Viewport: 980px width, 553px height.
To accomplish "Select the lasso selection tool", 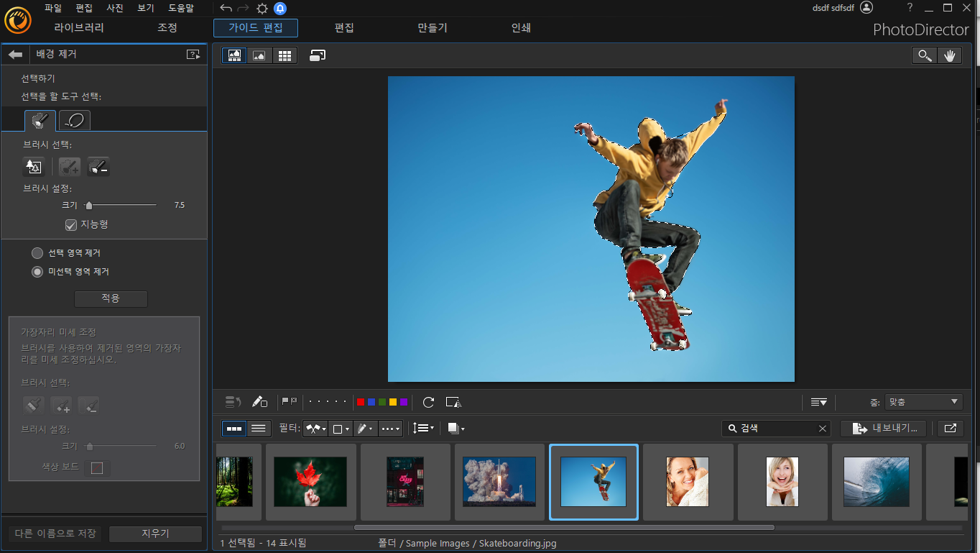I will tap(75, 120).
